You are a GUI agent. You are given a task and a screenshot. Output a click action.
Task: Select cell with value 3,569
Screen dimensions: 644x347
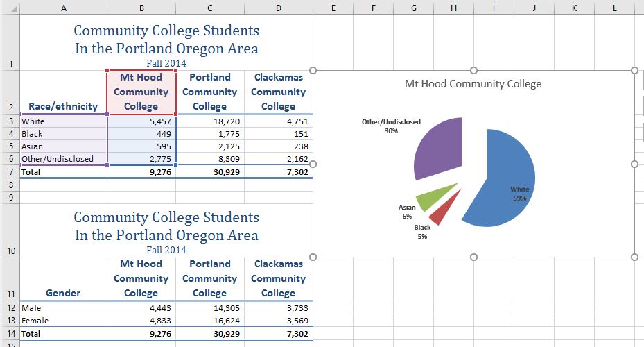coord(279,320)
